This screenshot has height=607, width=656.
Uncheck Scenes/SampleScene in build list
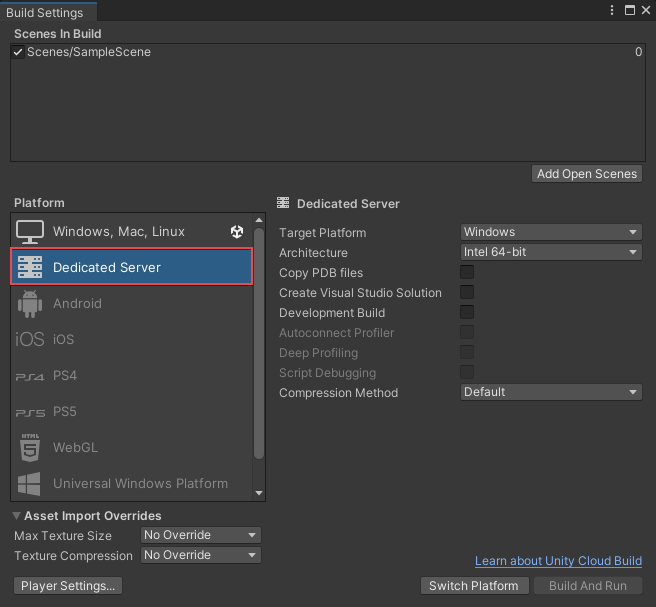click(18, 52)
